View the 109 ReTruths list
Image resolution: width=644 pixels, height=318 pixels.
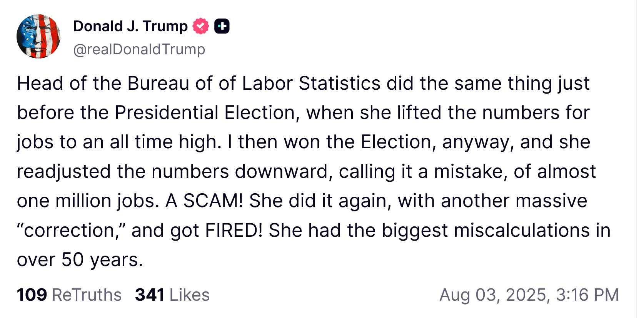[69, 295]
